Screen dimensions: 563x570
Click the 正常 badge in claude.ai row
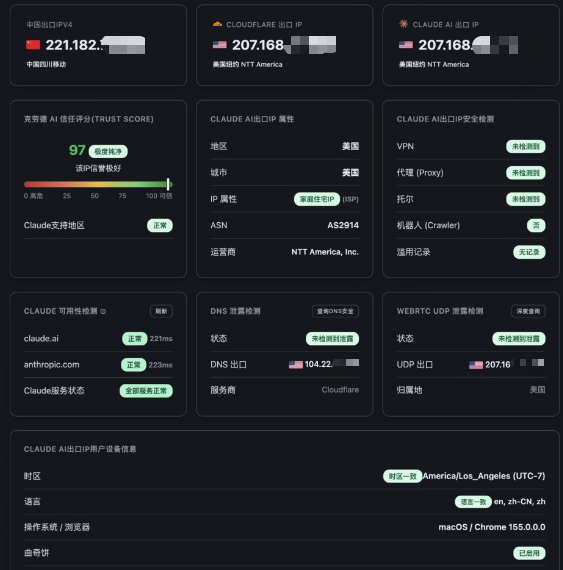click(x=134, y=338)
